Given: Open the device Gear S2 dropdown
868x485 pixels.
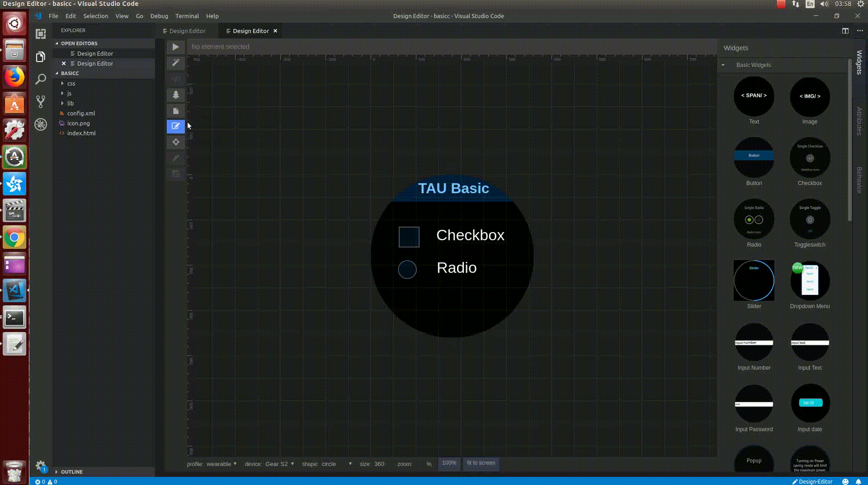Looking at the screenshot, I should point(279,464).
